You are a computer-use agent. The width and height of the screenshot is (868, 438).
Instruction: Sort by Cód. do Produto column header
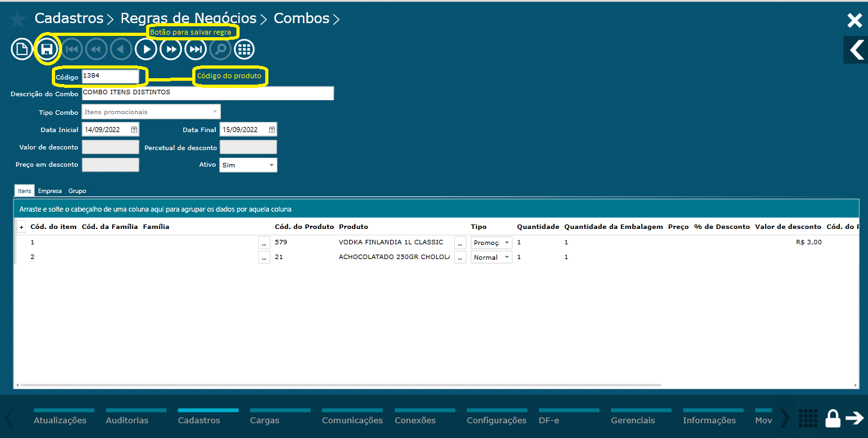click(304, 227)
